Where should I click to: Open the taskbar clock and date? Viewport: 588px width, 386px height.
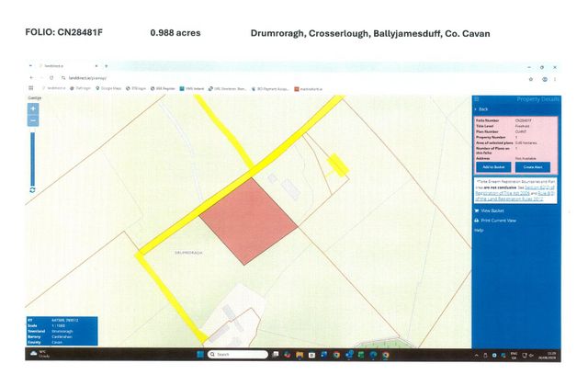[x=549, y=356]
